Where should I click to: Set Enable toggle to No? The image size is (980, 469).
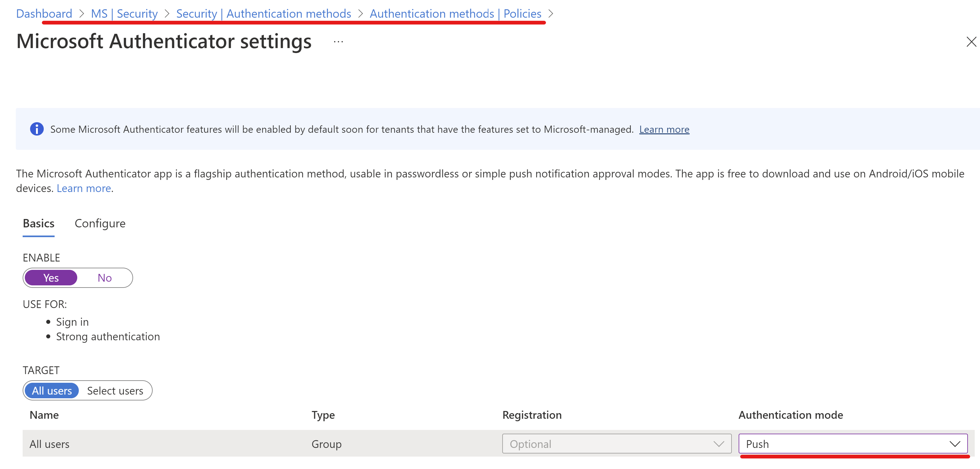coord(104,278)
